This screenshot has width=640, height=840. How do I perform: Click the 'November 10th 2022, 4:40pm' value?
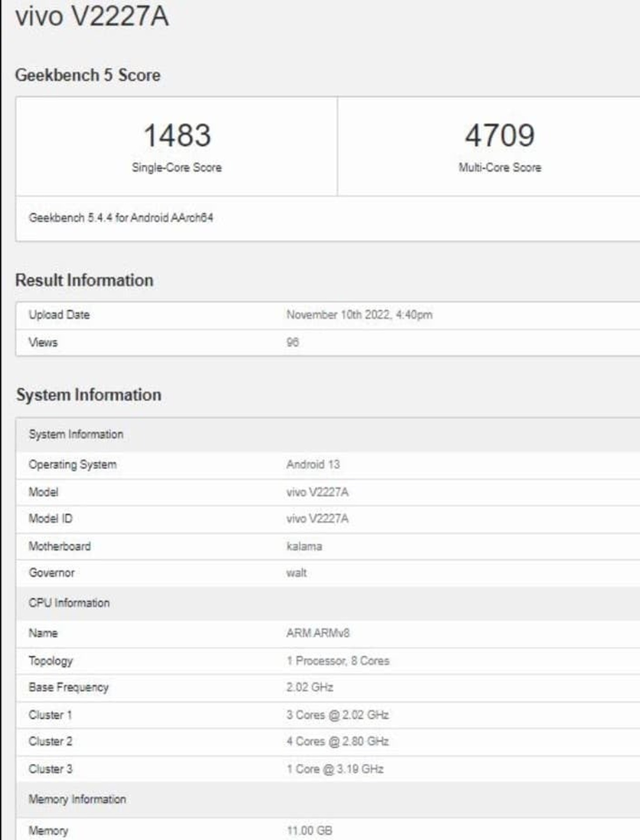pos(359,315)
